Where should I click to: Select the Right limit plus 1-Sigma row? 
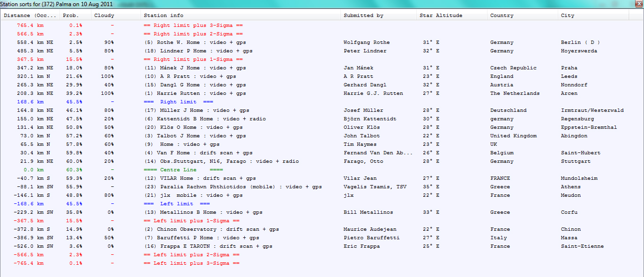click(315, 59)
